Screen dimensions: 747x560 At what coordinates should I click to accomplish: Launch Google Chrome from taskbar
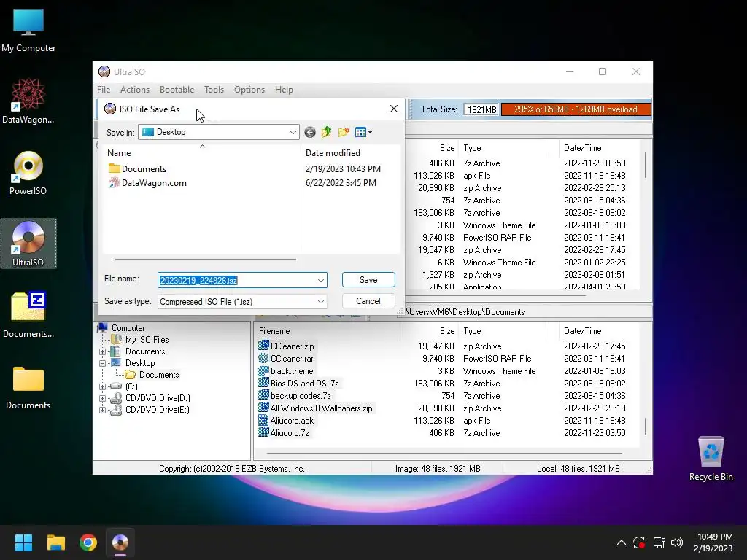88,542
